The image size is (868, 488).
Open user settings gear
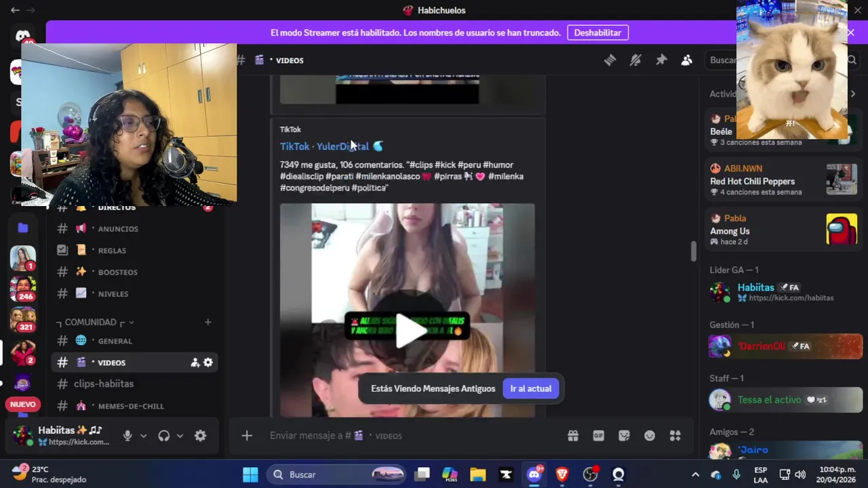pos(201,436)
